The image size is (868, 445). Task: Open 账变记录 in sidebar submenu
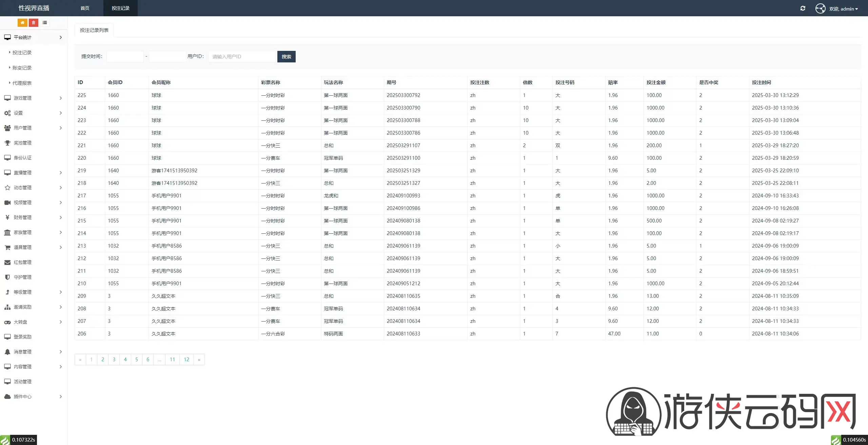pos(22,68)
